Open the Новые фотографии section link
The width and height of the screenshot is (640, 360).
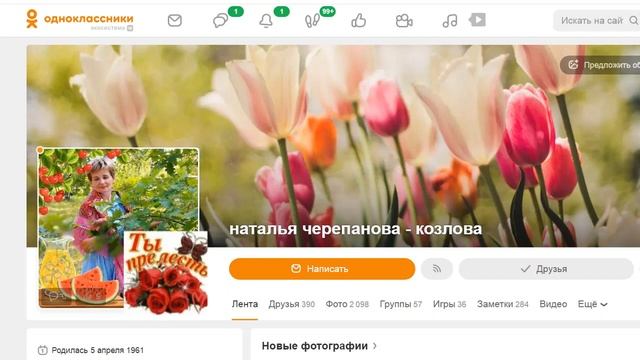tap(319, 346)
